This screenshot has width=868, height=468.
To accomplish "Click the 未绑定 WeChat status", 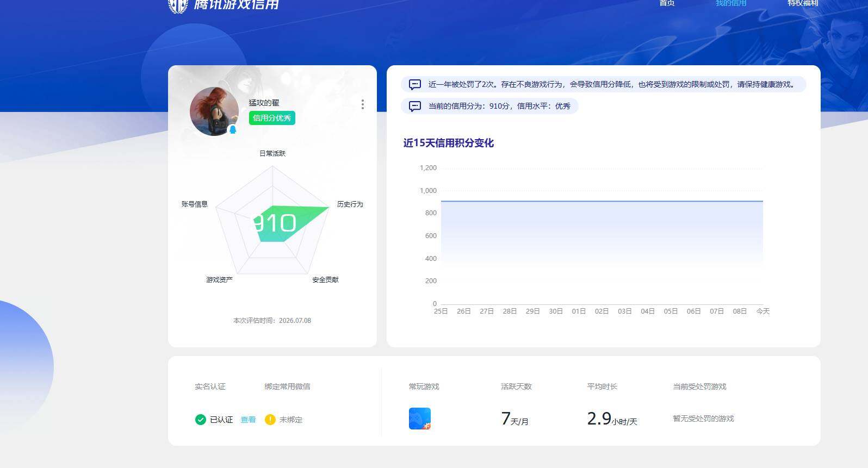I will (x=291, y=420).
